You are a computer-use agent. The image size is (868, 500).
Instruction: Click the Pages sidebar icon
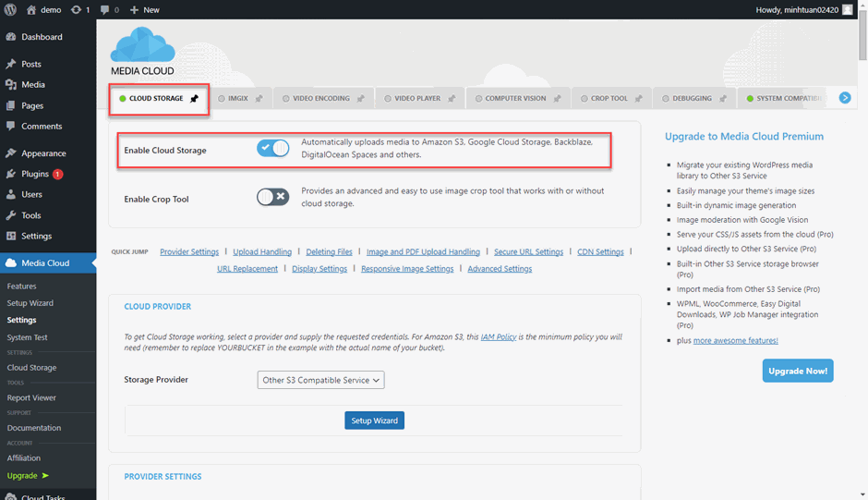11,105
